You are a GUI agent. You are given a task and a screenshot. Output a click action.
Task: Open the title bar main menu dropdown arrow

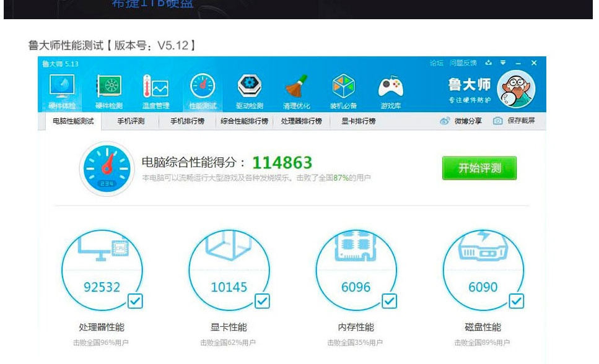(x=503, y=63)
